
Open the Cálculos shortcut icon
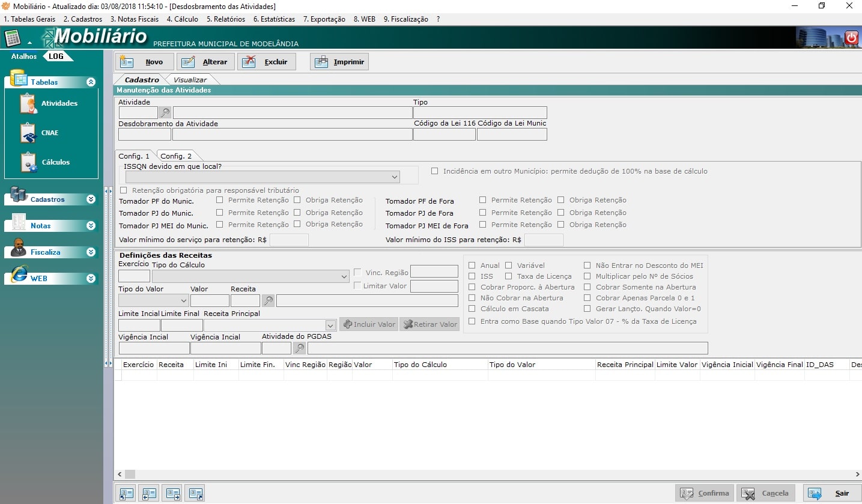click(29, 162)
